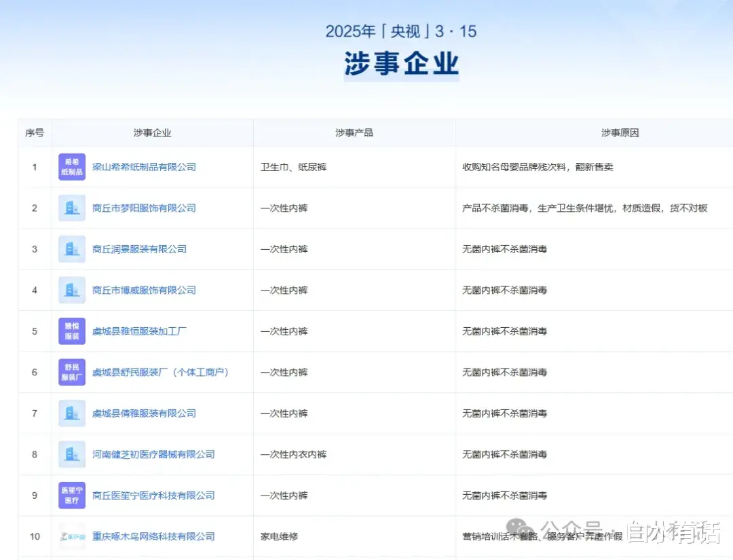Select 无菌内裤不杀菌消毒 in row 6
Viewport: 733px width, 560px height.
[x=504, y=373]
